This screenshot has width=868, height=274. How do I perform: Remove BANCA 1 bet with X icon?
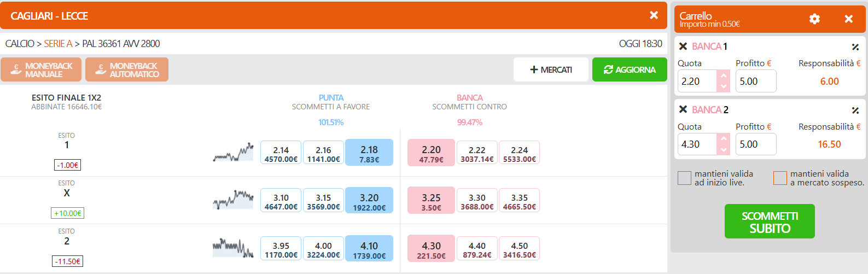click(683, 46)
